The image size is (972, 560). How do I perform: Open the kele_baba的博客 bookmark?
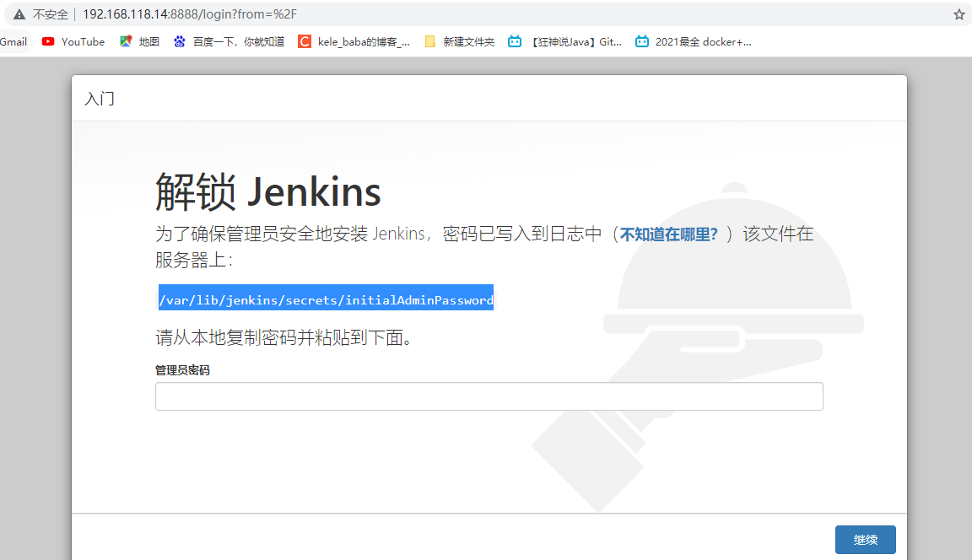354,41
